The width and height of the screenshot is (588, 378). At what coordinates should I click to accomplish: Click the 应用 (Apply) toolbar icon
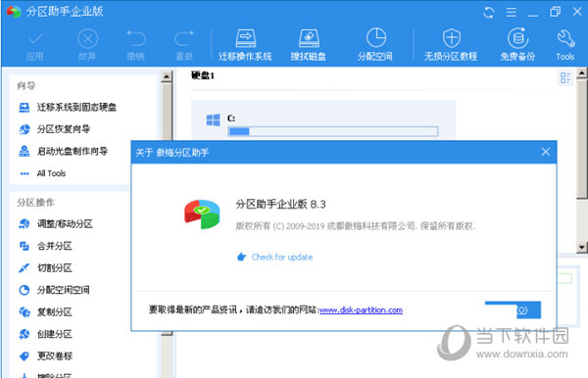35,38
